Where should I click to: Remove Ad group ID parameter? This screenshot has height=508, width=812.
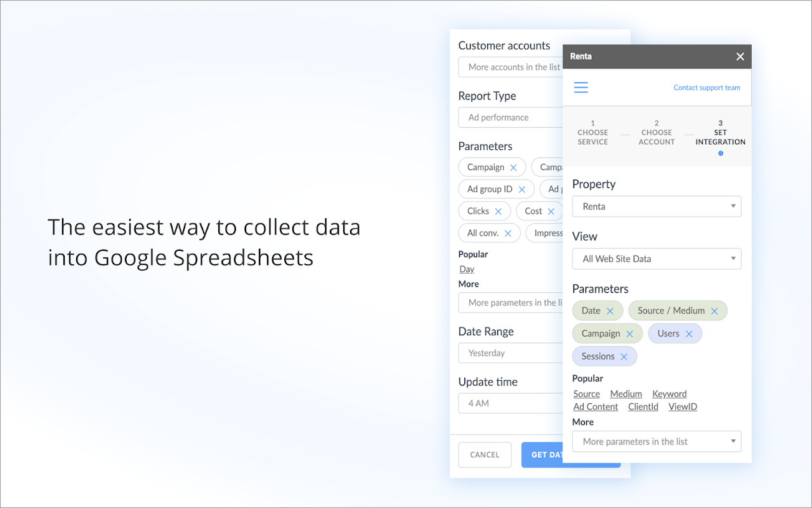tap(522, 189)
